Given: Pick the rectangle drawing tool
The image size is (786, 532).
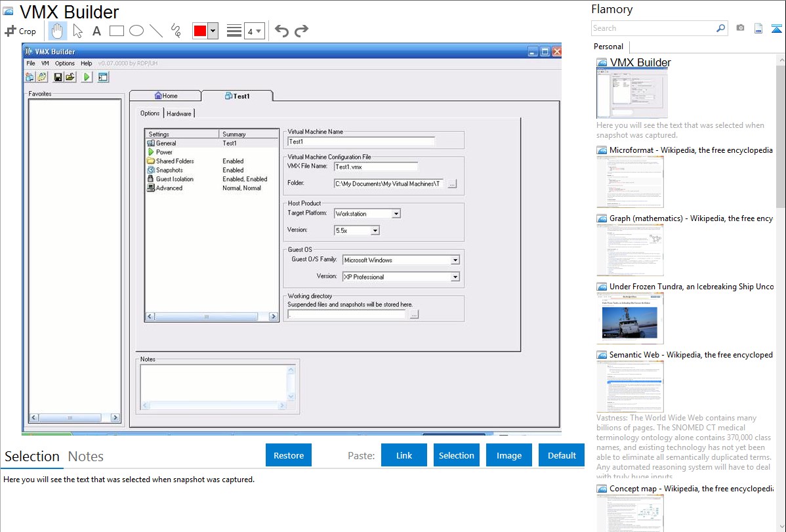Looking at the screenshot, I should (x=116, y=31).
